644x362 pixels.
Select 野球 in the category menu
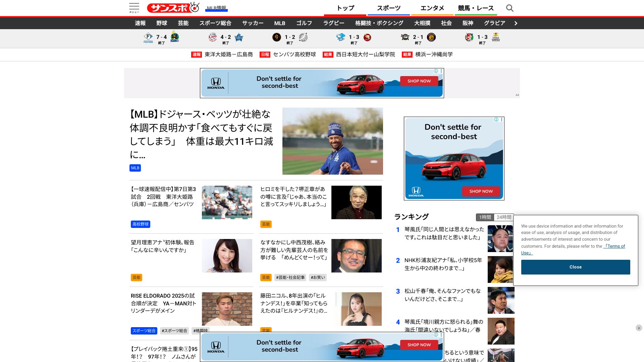[162, 23]
